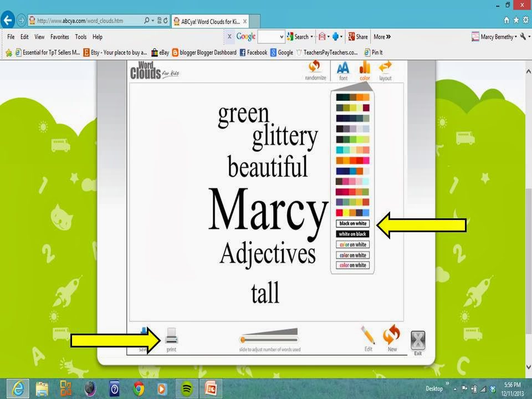Open favorites star icon

(x=516, y=20)
